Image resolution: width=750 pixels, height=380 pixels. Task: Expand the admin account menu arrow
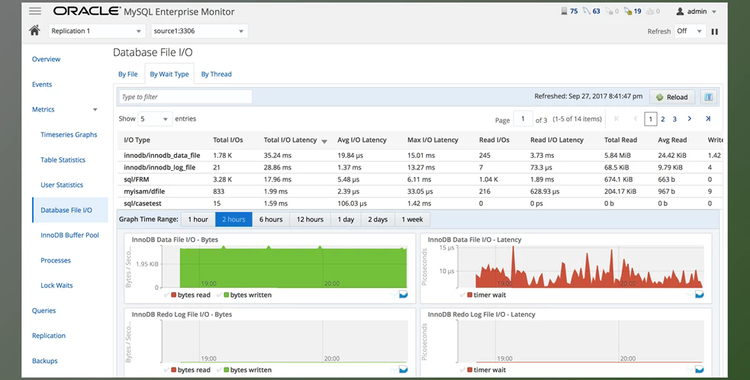pyautogui.click(x=714, y=11)
